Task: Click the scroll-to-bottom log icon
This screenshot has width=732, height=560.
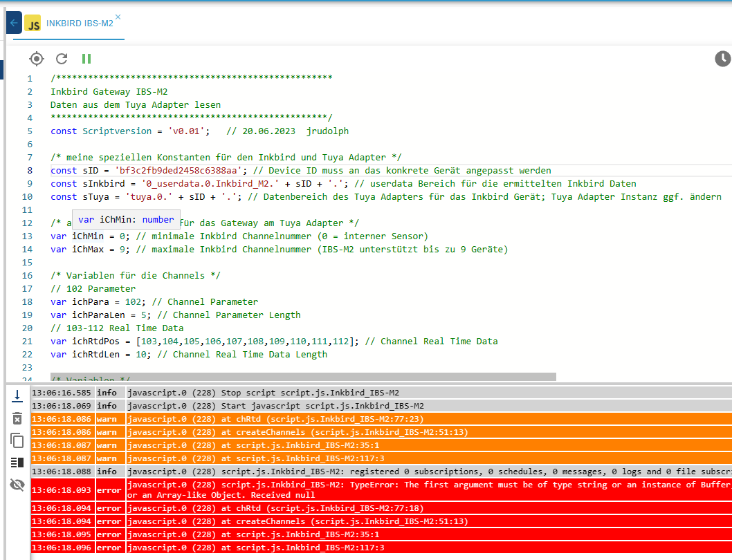Action: [x=17, y=395]
